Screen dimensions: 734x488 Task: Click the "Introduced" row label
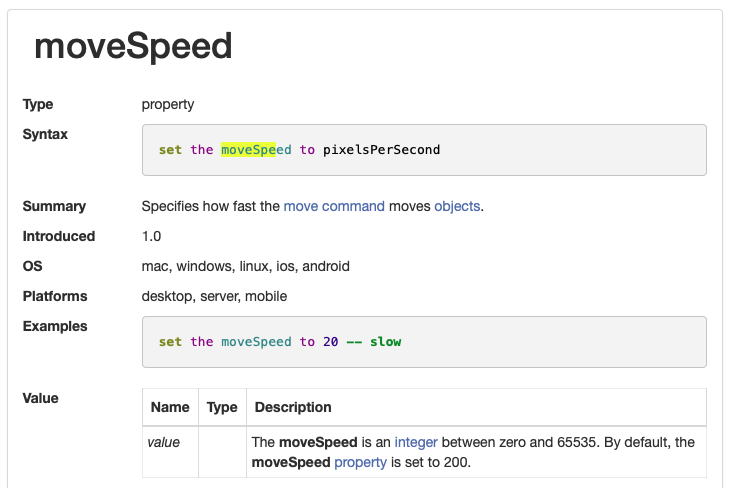[x=59, y=236]
